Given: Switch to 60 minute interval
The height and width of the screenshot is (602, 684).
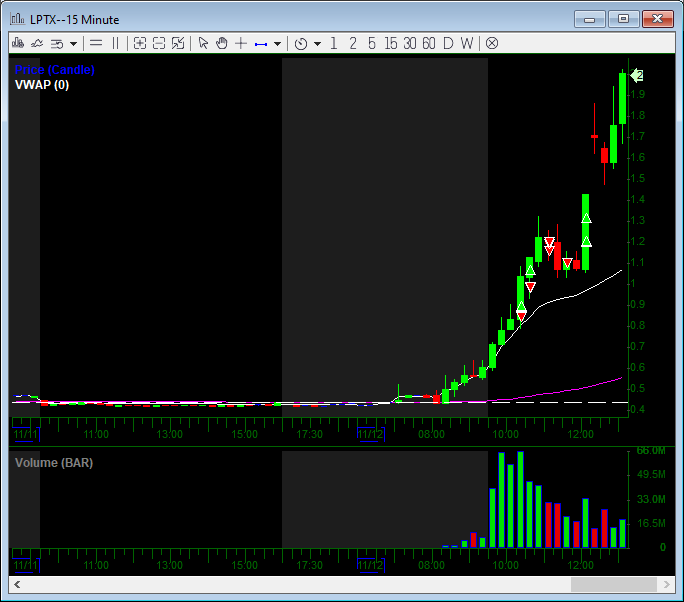Looking at the screenshot, I should point(429,43).
